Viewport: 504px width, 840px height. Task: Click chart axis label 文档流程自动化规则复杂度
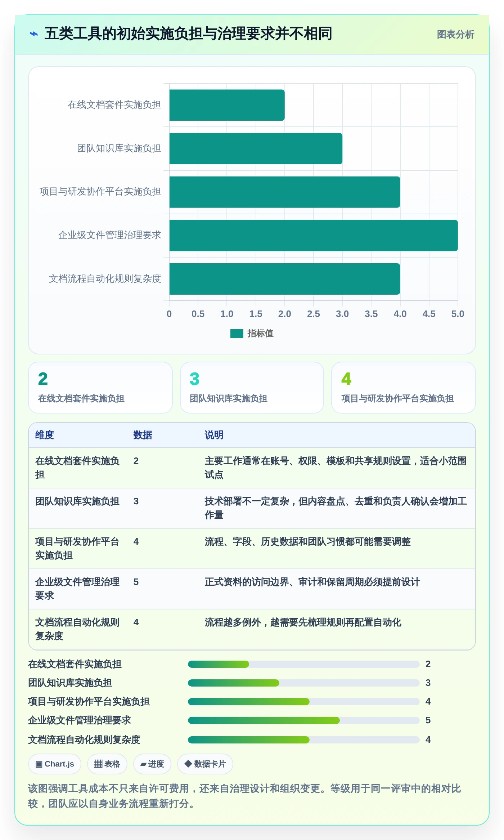click(105, 279)
